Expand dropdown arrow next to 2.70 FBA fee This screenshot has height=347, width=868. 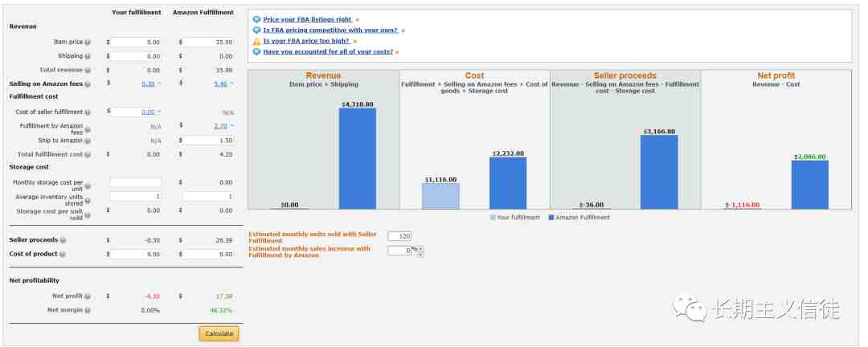pyautogui.click(x=231, y=126)
